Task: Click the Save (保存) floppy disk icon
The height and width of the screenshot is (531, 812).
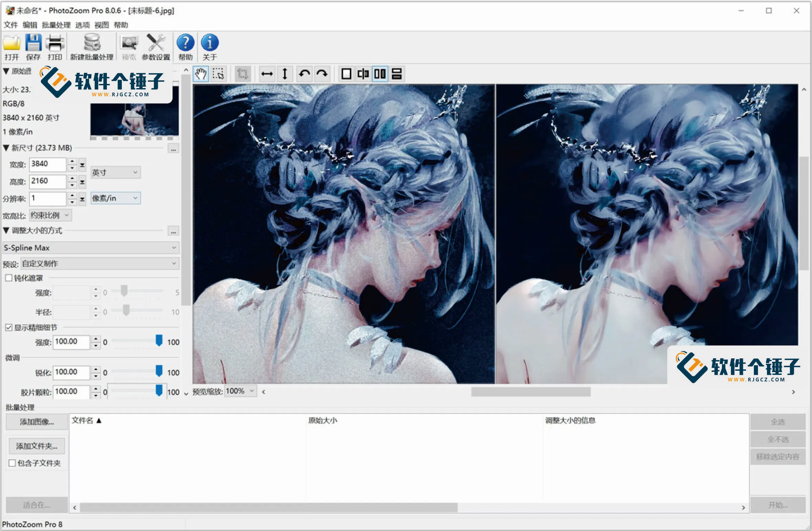Action: pos(33,43)
